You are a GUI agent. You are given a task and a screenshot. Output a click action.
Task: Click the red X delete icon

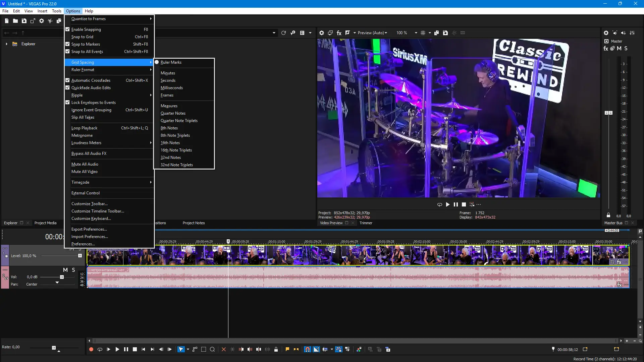tap(224, 349)
